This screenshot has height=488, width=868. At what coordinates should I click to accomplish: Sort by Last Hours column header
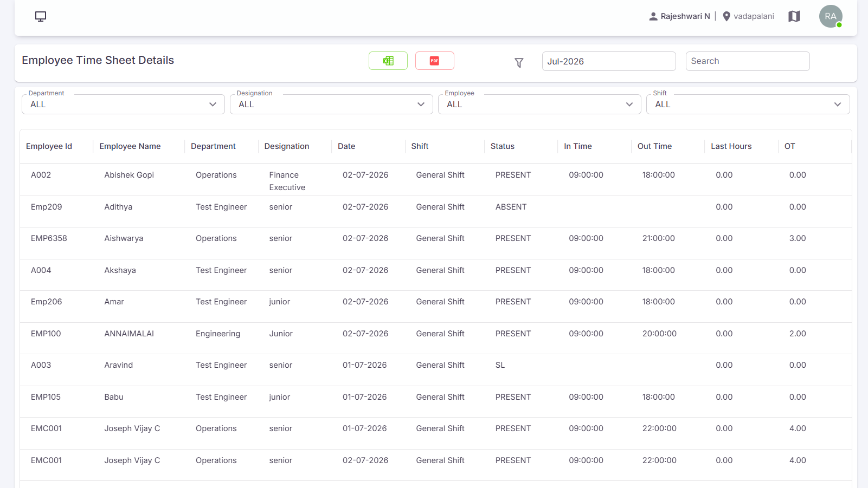(x=731, y=146)
